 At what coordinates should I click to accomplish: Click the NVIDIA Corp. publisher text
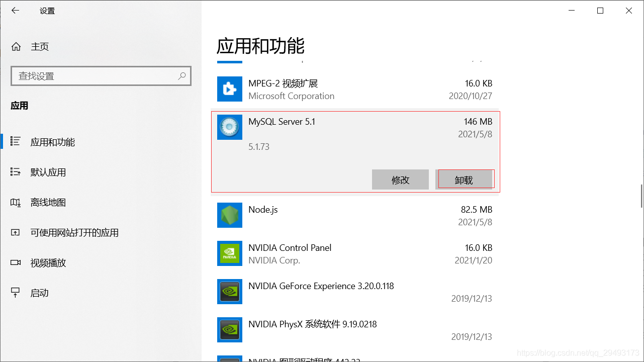point(274,260)
